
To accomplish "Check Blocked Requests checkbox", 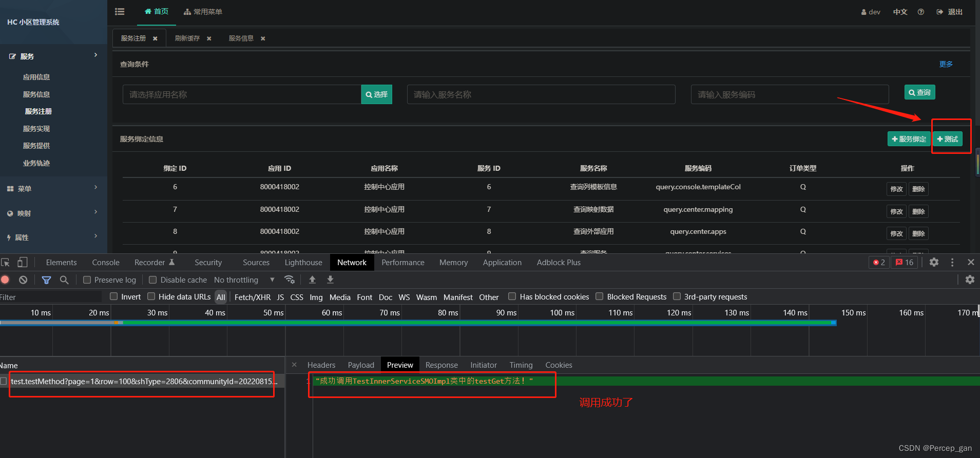I will 599,296.
